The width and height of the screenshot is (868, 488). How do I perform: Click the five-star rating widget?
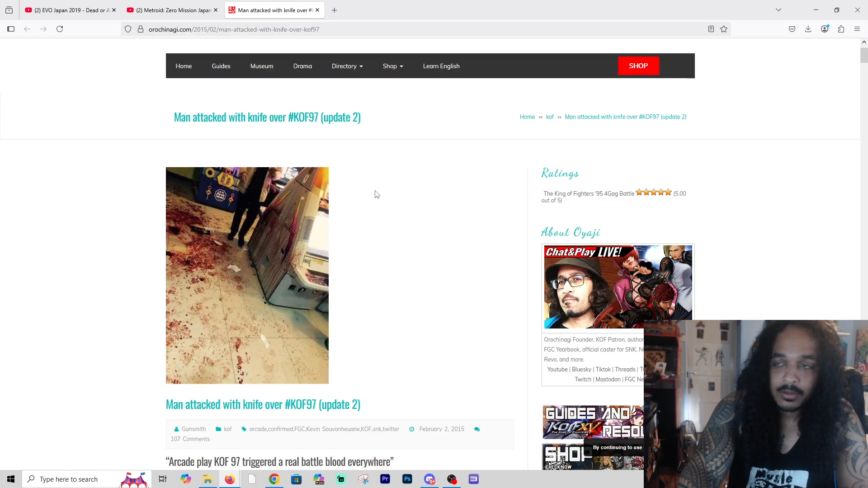tap(654, 192)
